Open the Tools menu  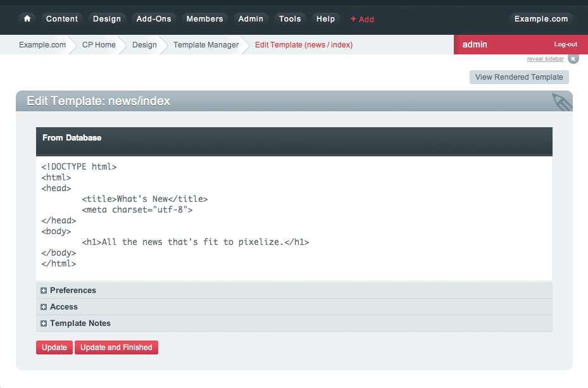[290, 19]
